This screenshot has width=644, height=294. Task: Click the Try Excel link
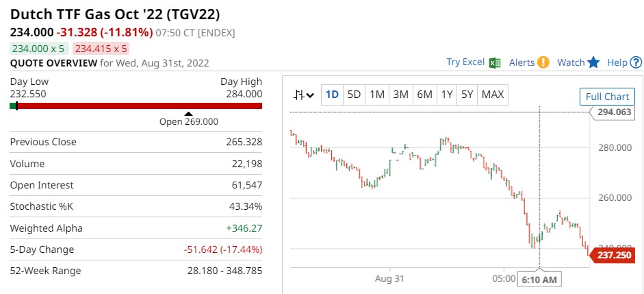[465, 62]
